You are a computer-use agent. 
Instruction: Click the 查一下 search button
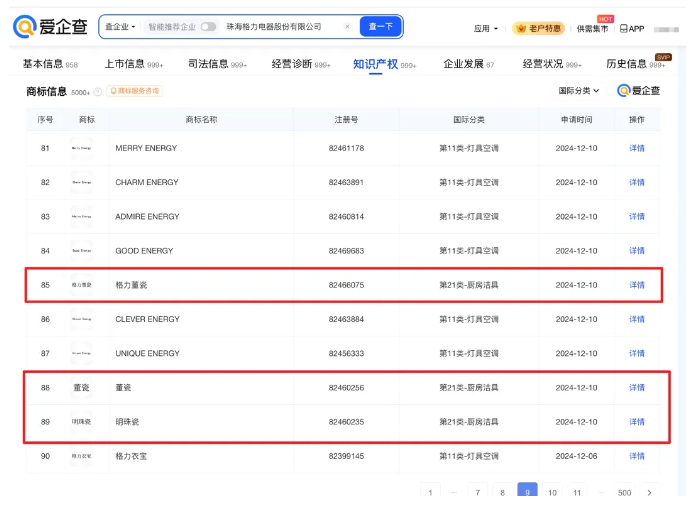pos(381,27)
